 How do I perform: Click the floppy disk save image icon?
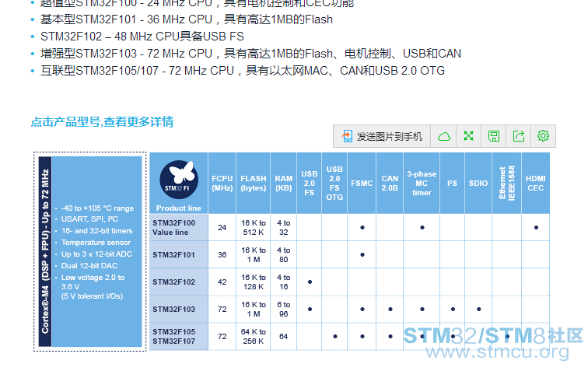tap(493, 136)
